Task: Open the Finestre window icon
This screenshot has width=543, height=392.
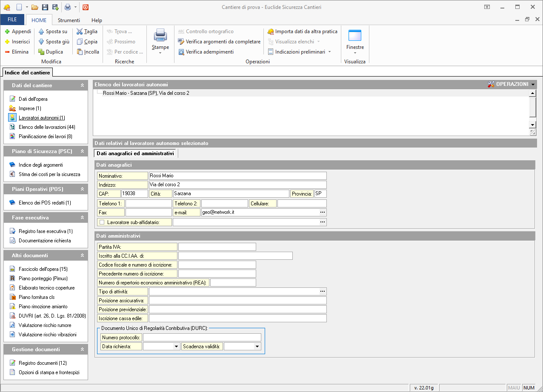Action: (x=354, y=35)
